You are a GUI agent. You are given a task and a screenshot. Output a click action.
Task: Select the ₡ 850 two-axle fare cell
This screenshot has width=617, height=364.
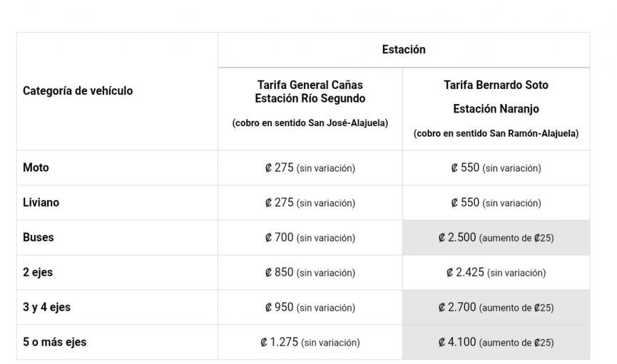(310, 273)
